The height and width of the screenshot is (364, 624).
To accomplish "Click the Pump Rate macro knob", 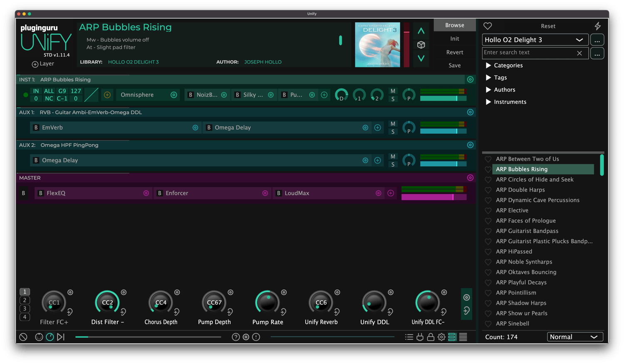I will coord(267,303).
